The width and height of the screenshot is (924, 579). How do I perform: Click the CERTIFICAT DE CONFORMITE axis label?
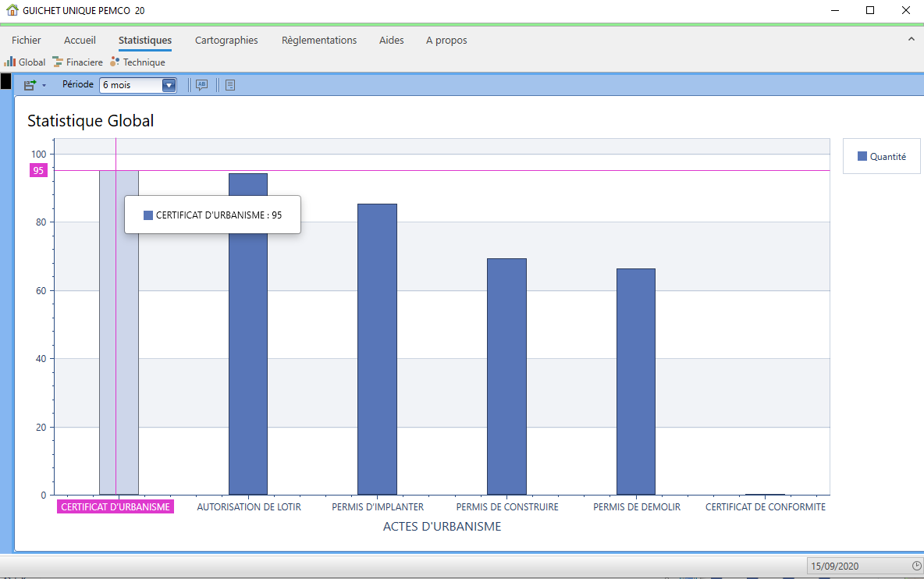pos(766,506)
